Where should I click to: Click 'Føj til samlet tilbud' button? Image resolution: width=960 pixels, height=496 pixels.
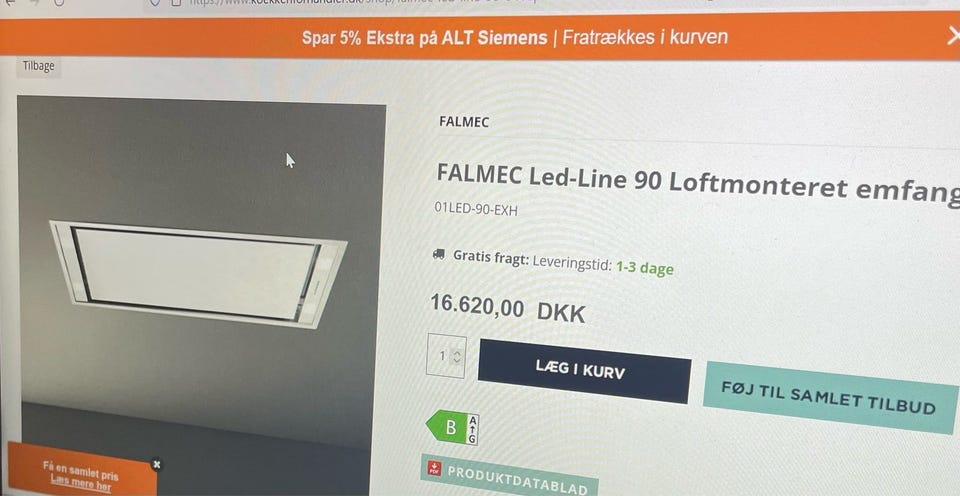click(x=830, y=397)
